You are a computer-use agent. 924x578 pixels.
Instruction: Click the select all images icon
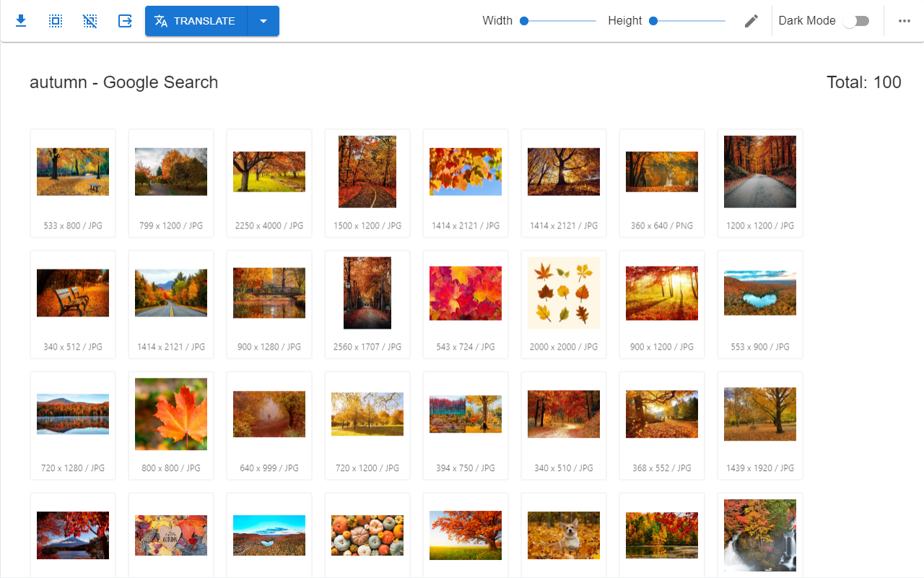coord(56,21)
